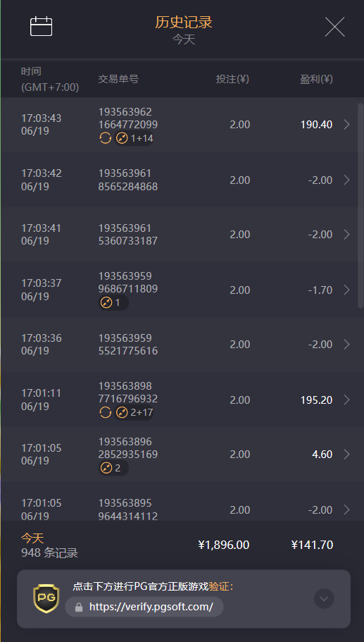Screen dimensions: 364x642
Task: Click the vertical scrollbar thumb
Action: coord(360,205)
